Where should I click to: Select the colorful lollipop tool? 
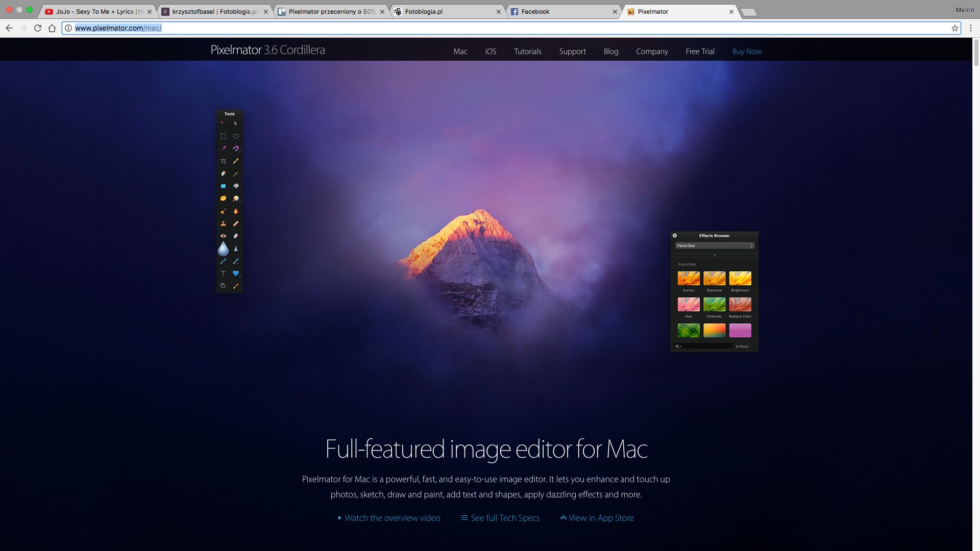236,198
